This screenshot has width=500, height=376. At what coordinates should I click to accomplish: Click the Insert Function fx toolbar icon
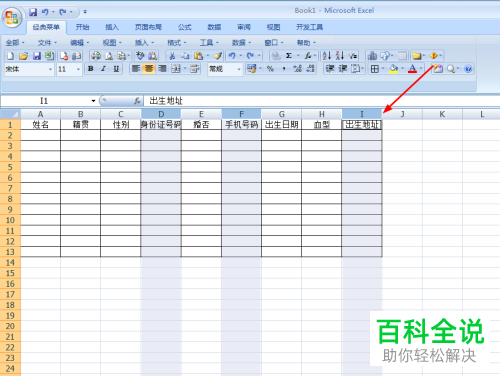point(308,56)
